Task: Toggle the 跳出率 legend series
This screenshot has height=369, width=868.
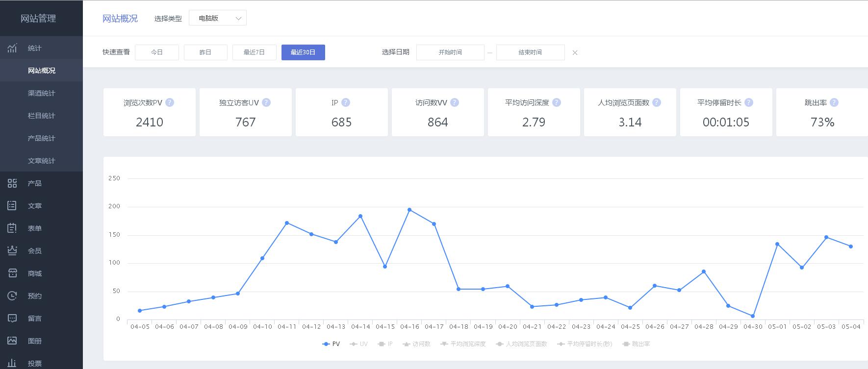Action: coord(636,344)
